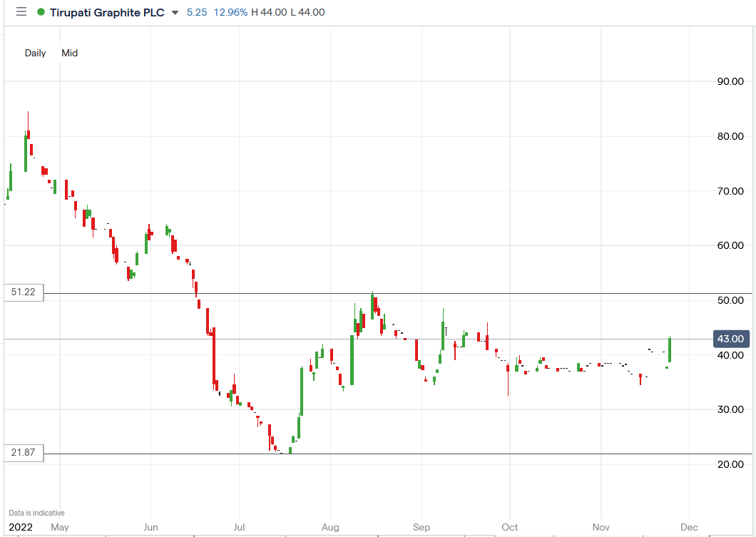Click the Jul label on time axis
The image size is (756, 537).
pyautogui.click(x=239, y=527)
